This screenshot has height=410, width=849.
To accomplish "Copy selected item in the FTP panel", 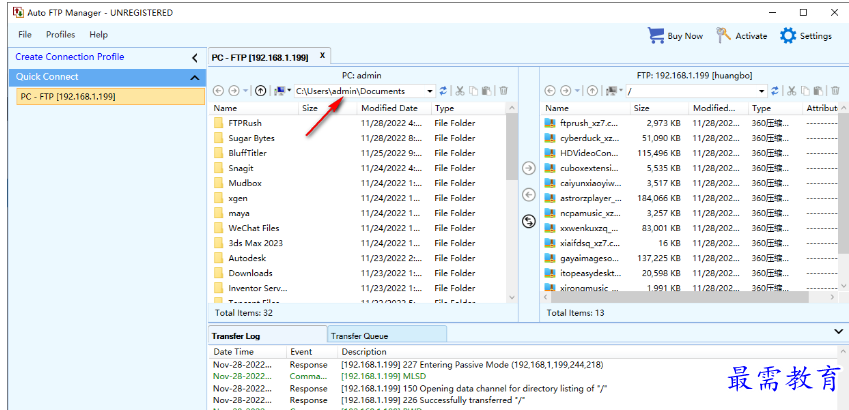I will [x=806, y=91].
